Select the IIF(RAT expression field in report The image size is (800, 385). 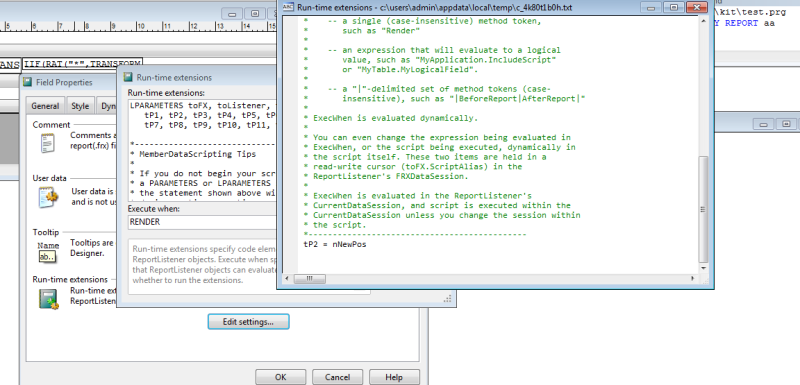[x=82, y=65]
